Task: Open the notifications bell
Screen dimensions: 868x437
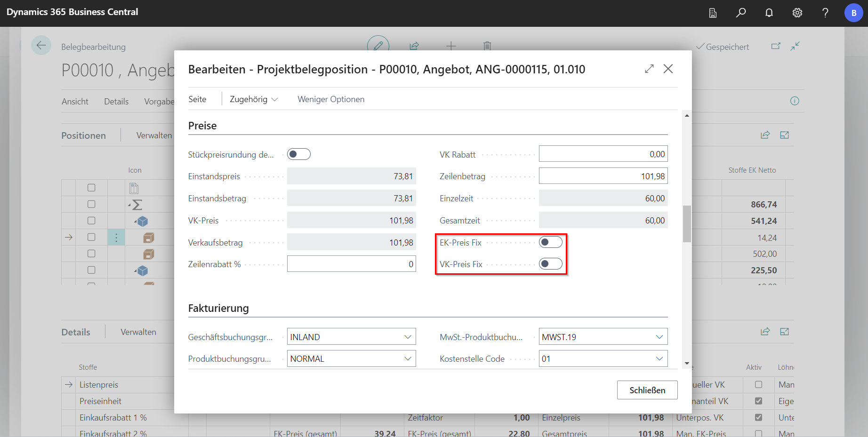Action: click(769, 13)
